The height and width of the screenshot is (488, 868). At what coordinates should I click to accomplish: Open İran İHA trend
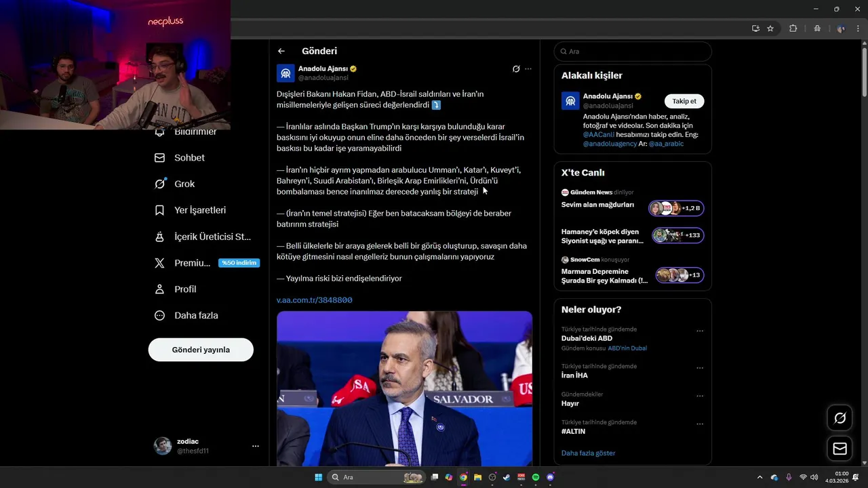tap(574, 375)
